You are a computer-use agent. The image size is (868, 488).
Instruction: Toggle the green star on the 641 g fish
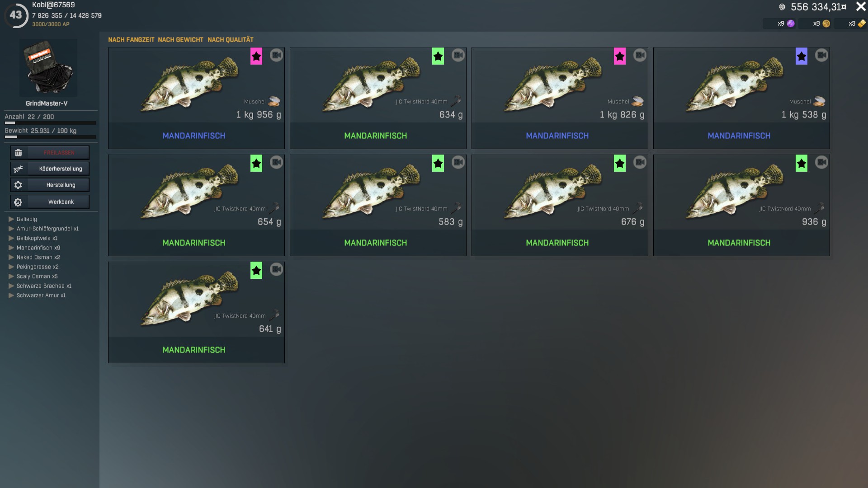tap(256, 271)
